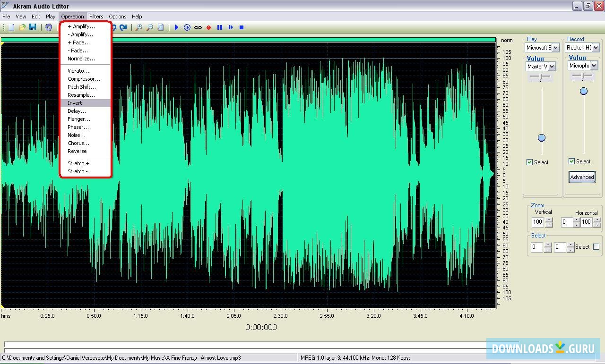Uncheck Select checkbox in Record panel
Screen dimensions: 605x364
coord(572,161)
